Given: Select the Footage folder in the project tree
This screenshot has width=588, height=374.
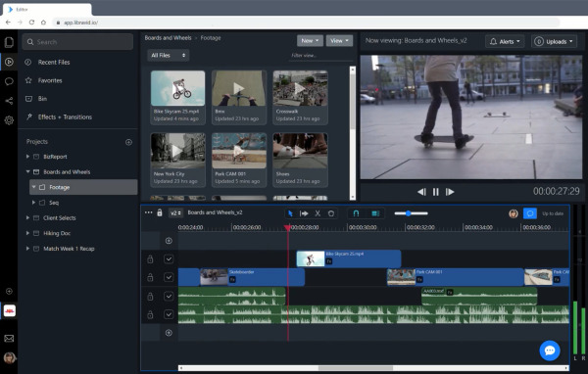Looking at the screenshot, I should point(83,187).
